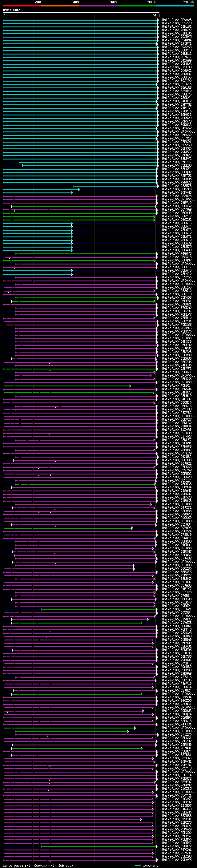Click the cyan alignment bar for A5C7K7
Viewport: 197px width, 868px height.
[x=89, y=162]
